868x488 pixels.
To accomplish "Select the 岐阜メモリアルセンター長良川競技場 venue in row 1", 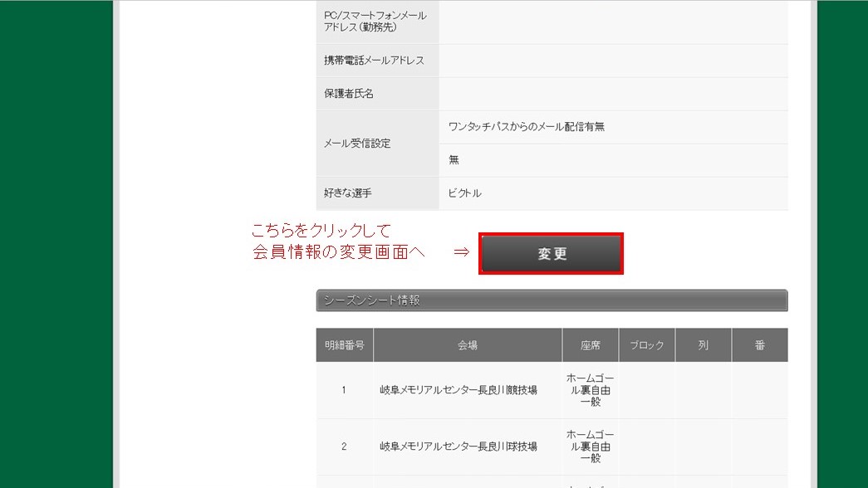I will pos(459,389).
